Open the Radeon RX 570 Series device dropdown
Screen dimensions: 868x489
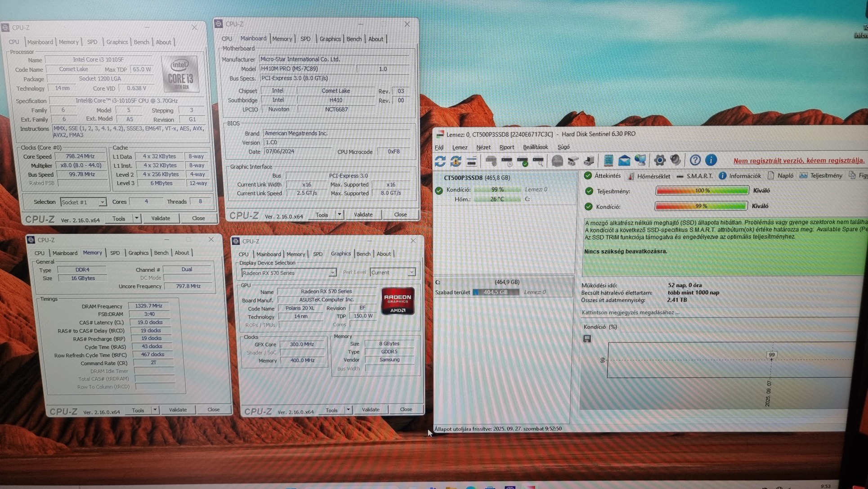pyautogui.click(x=332, y=273)
